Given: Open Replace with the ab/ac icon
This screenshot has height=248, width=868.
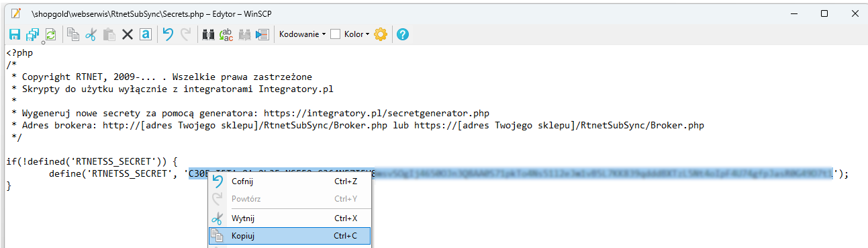Looking at the screenshot, I should pyautogui.click(x=226, y=34).
